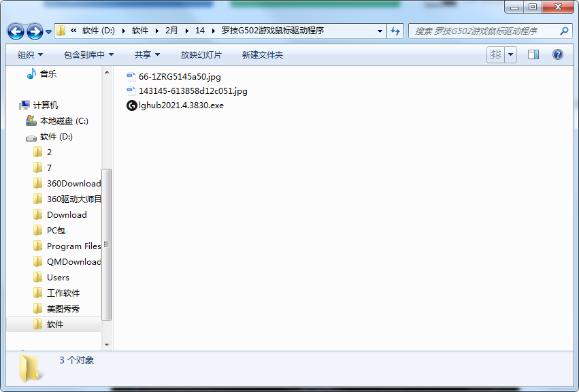Click the navigation pane scrollbar thumb

click(x=106, y=244)
